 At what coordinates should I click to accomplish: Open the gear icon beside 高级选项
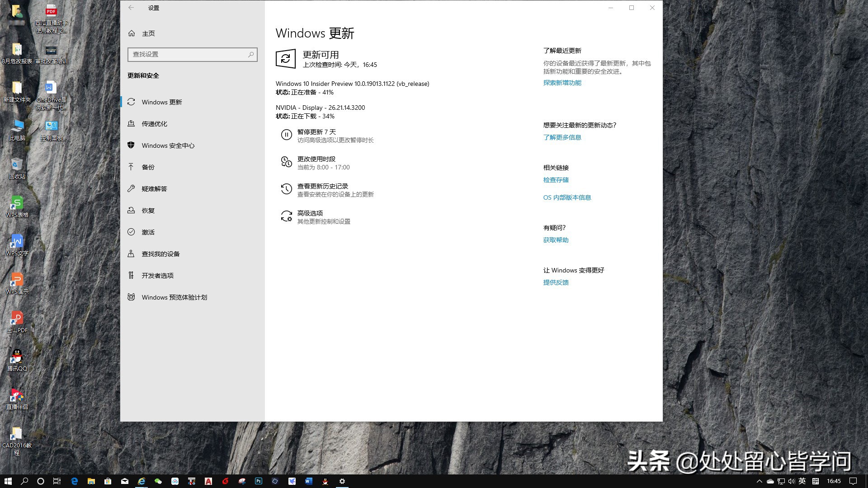[286, 216]
